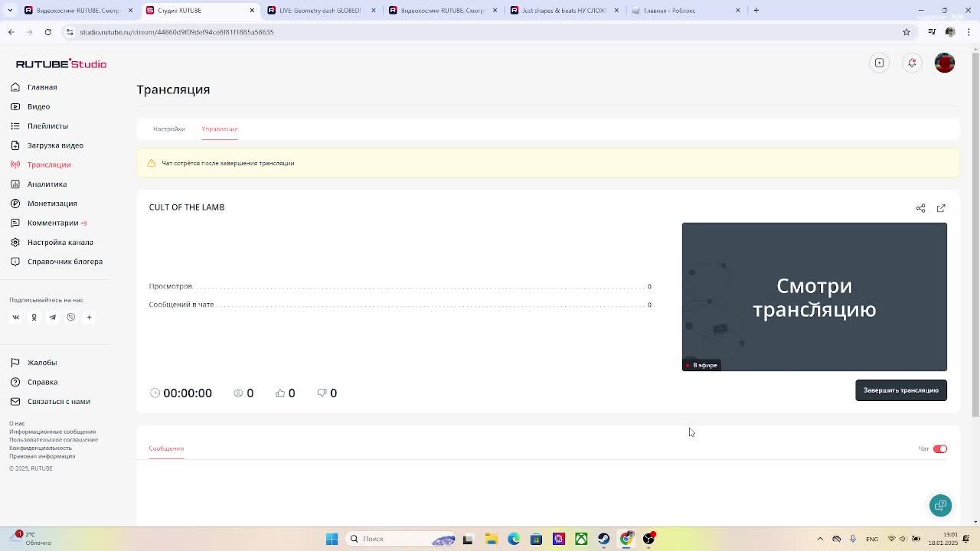Image resolution: width=980 pixels, height=551 pixels.
Task: Click the Odnoklassniki social icon
Action: point(34,317)
